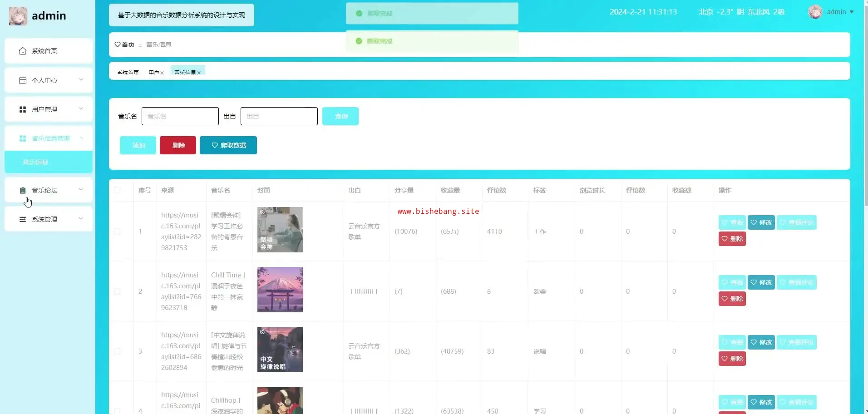Click the 爬取数据 button

pyautogui.click(x=228, y=145)
